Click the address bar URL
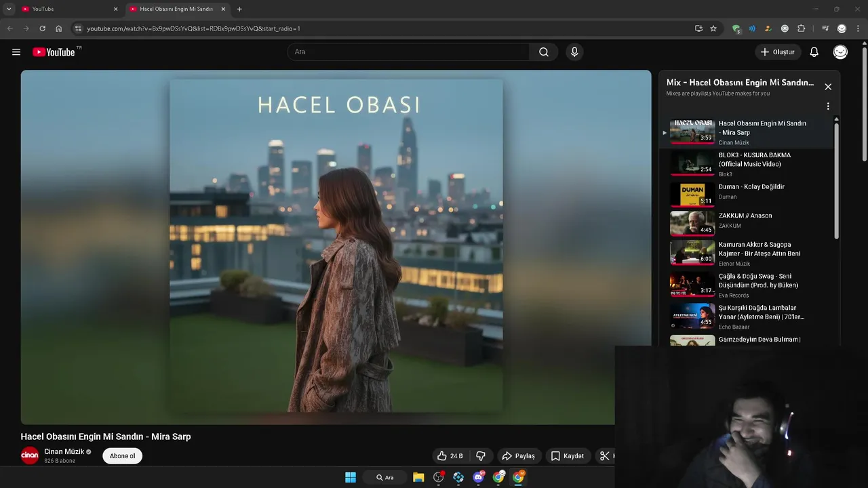868x488 pixels. (x=193, y=28)
